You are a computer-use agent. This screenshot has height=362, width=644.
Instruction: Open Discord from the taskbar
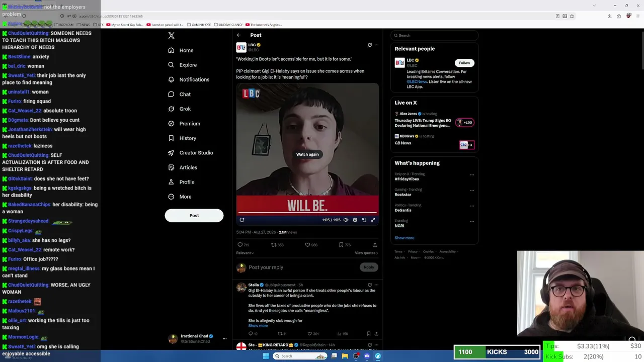pos(367,356)
